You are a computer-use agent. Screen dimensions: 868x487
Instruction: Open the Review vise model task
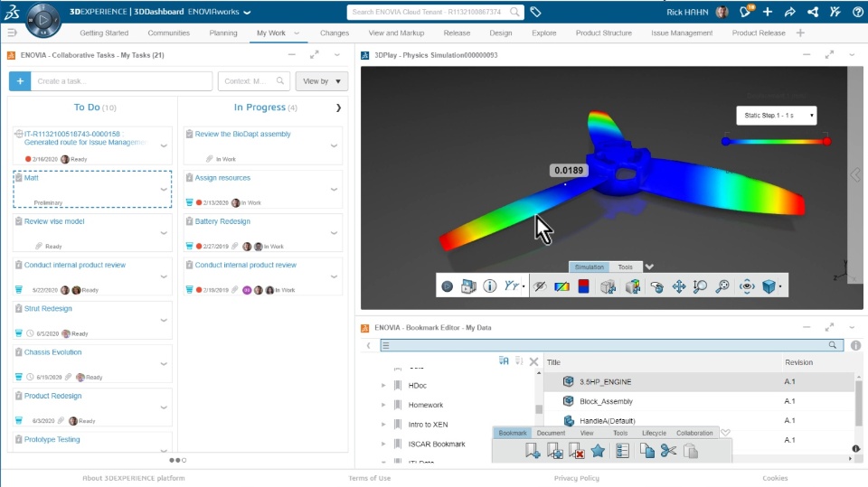click(54, 221)
